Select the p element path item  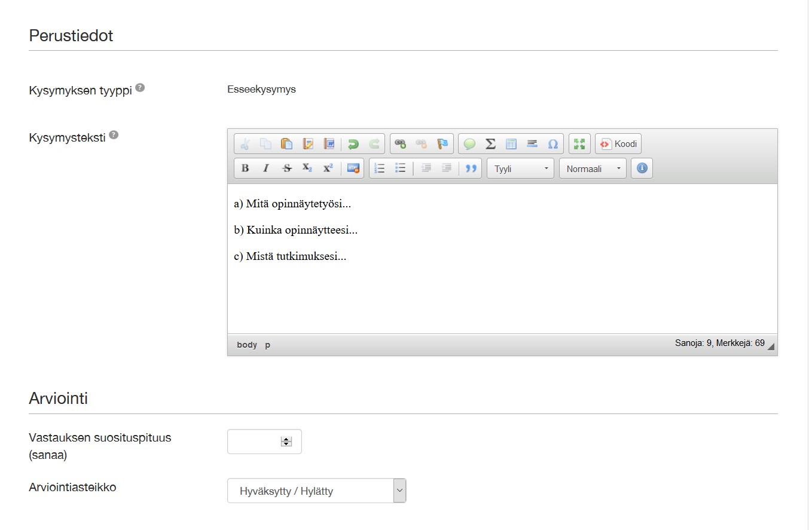[x=268, y=345]
